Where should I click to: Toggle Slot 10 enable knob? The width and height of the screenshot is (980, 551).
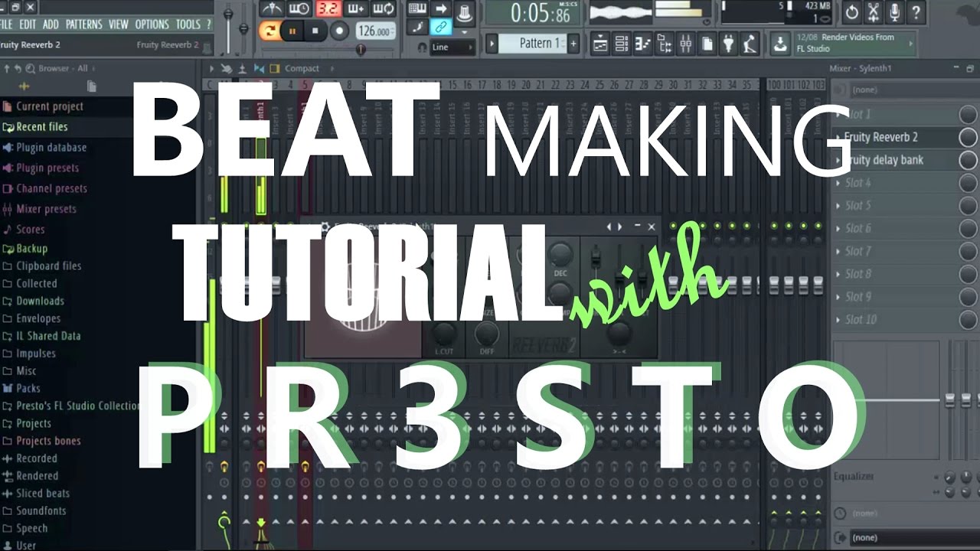point(968,319)
